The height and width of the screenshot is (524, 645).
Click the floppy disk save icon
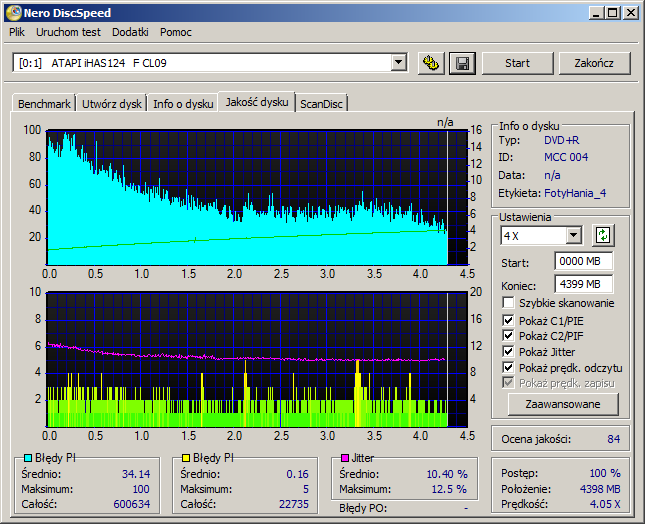click(x=462, y=63)
